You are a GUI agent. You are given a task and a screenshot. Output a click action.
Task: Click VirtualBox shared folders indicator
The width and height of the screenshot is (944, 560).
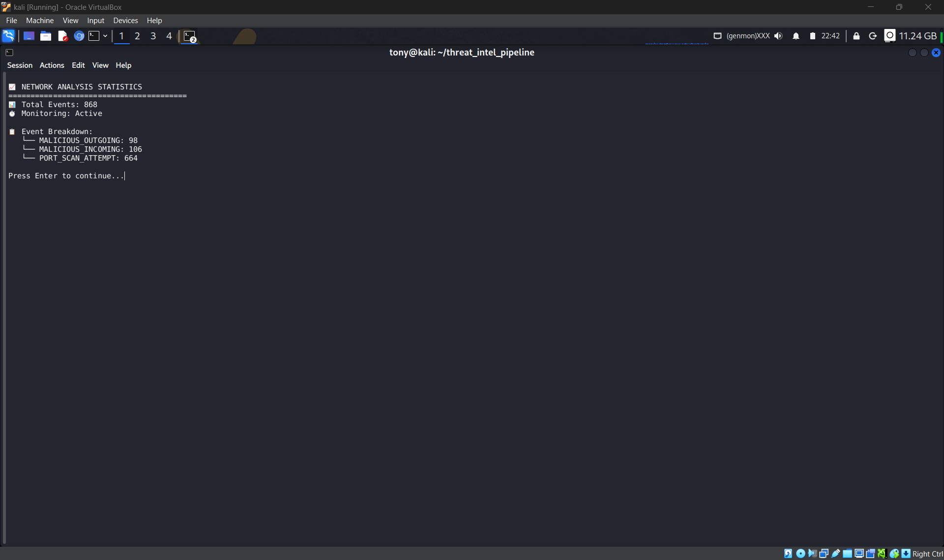click(x=847, y=554)
